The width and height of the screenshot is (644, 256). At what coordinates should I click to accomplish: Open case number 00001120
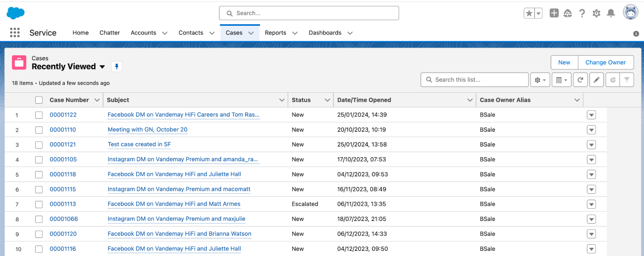63,234
